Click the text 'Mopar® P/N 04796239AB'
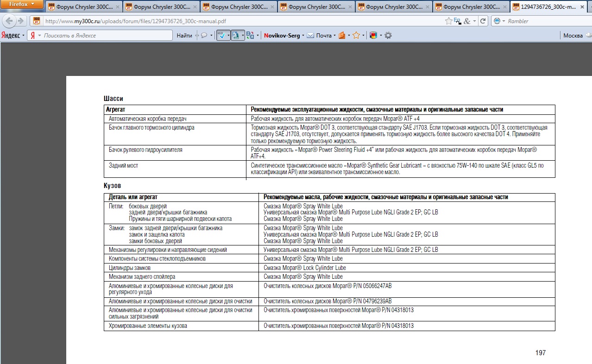The width and height of the screenshot is (592, 364). 362,301
